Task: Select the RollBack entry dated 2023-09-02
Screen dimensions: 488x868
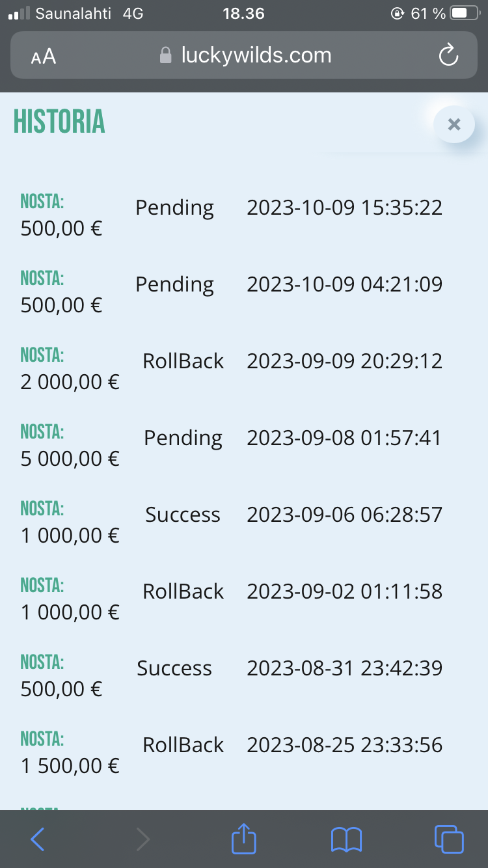Action: coord(244,599)
